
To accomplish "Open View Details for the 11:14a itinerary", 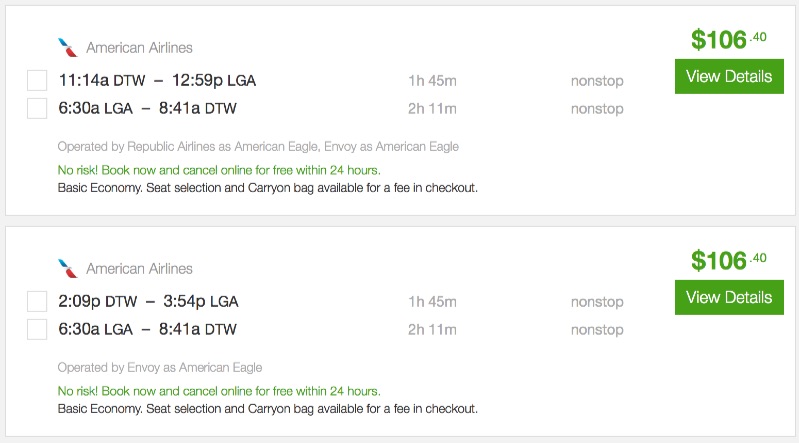I will (729, 77).
